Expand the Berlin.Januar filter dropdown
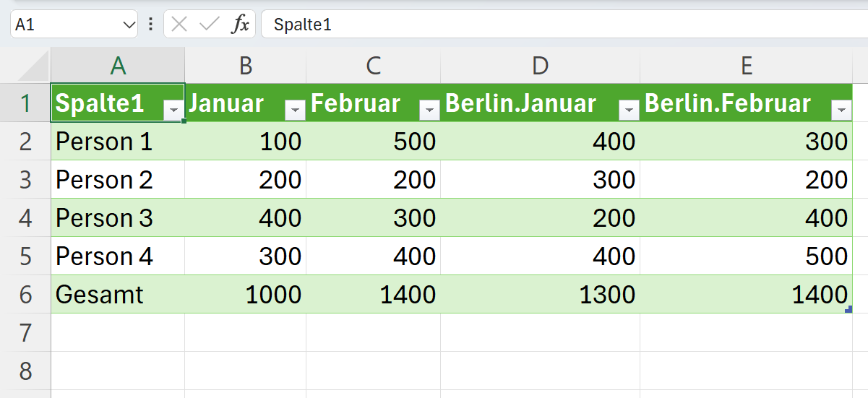Image resolution: width=868 pixels, height=398 pixels. click(629, 110)
